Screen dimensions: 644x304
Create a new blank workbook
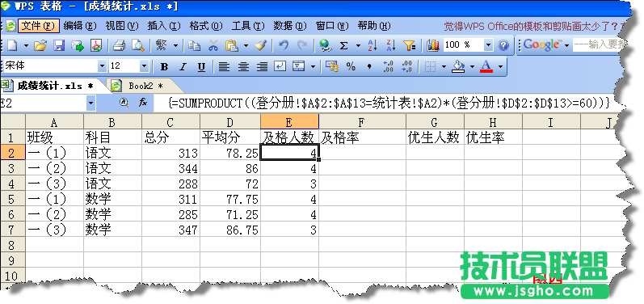click(11, 45)
